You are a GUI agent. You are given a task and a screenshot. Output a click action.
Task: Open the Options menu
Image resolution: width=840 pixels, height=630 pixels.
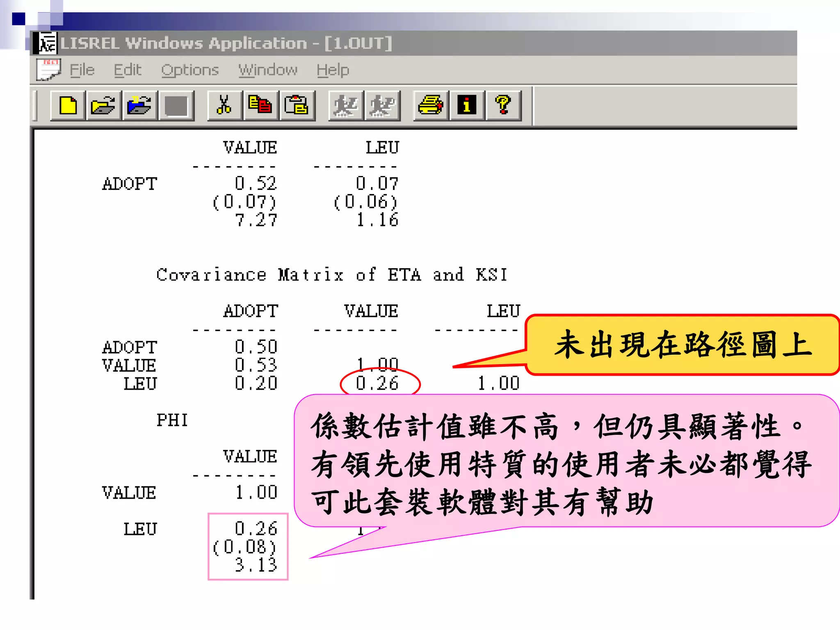(190, 70)
